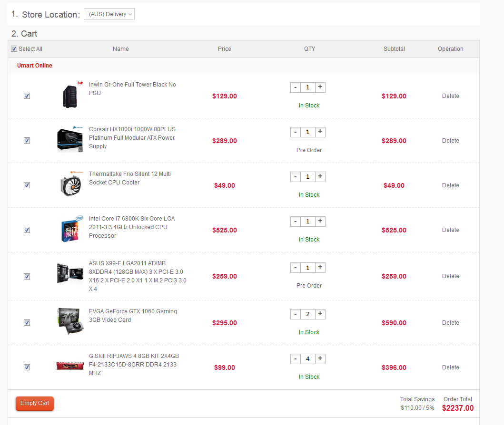Screen dimensions: 504x425
Task: Uncheck the G.Skill RIPJAWS checkbox
Action: [x=27, y=367]
